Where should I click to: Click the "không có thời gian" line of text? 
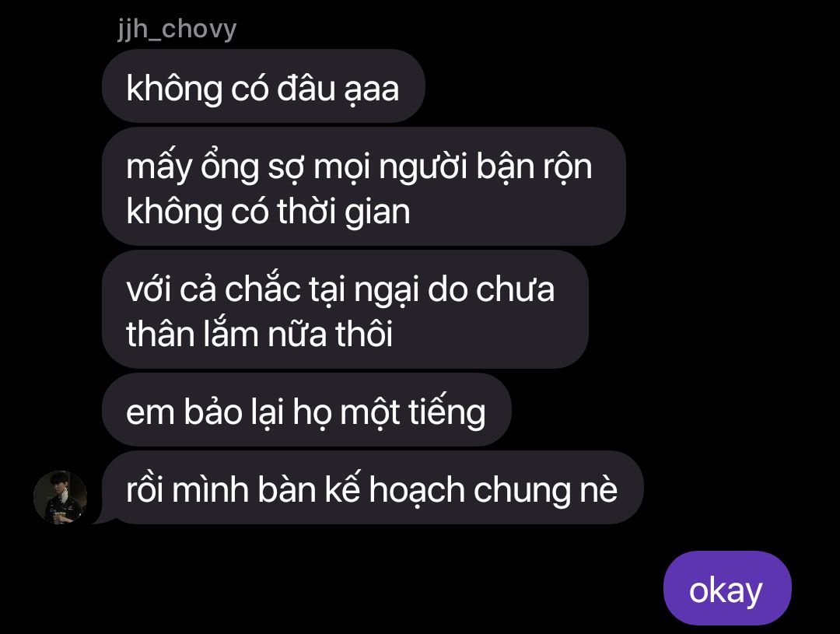click(x=268, y=211)
